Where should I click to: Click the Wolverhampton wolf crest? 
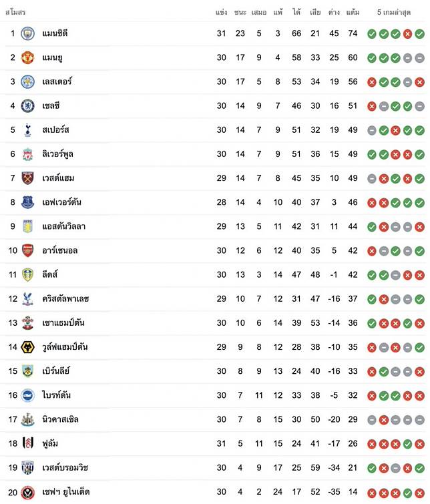pyautogui.click(x=27, y=347)
